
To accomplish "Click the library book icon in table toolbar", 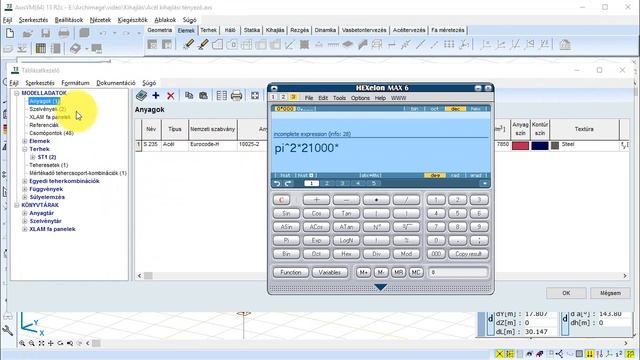I will (x=141, y=96).
